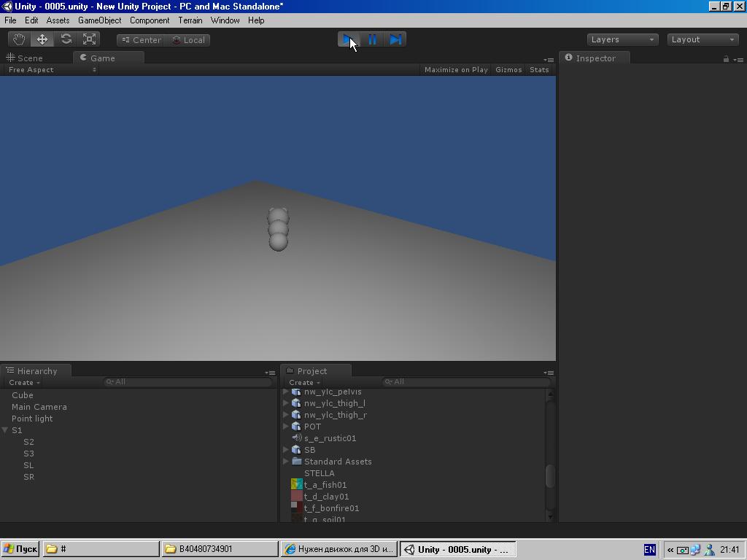Viewport: 747px width, 560px height.
Task: Open the Gizmos options
Action: 508,69
